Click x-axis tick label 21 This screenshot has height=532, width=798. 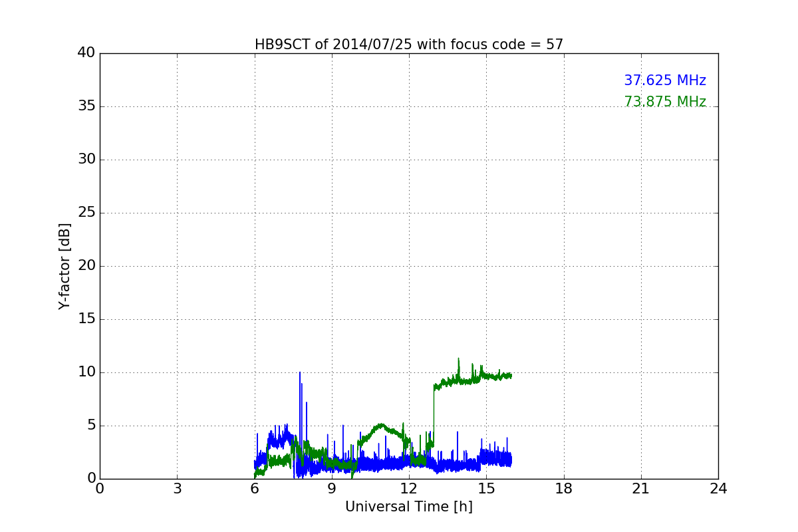pyautogui.click(x=641, y=489)
